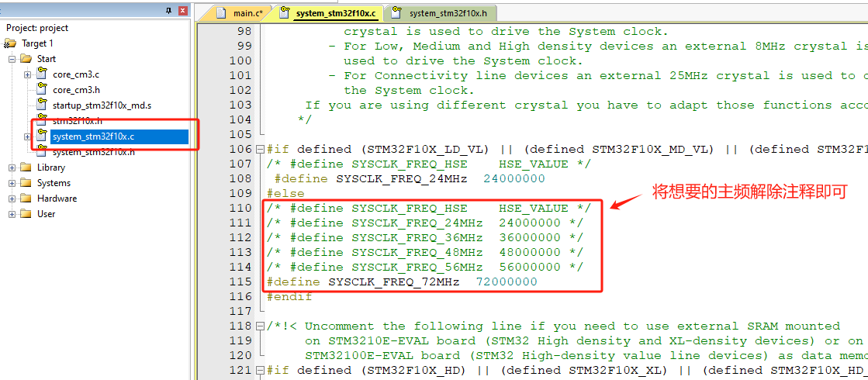Click the startup_stm32f10x_md.s file icon
Screen dimensions: 868x380
[42, 104]
